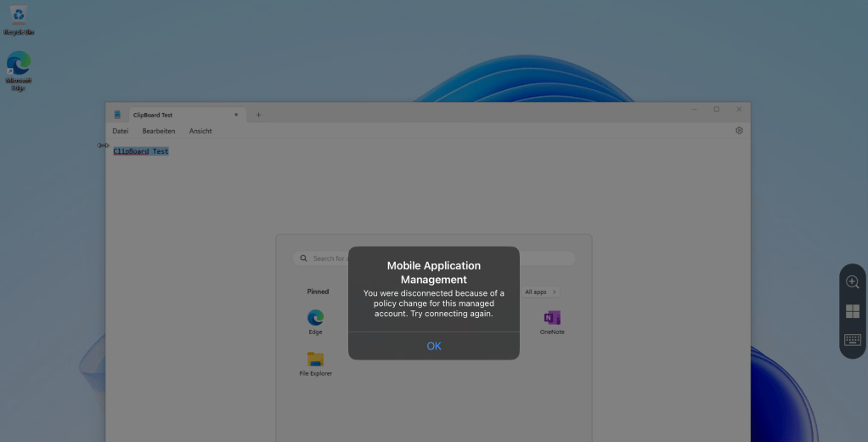Screen dimensions: 868x442
Task: Open the remote session zoom icon
Action: click(x=852, y=282)
